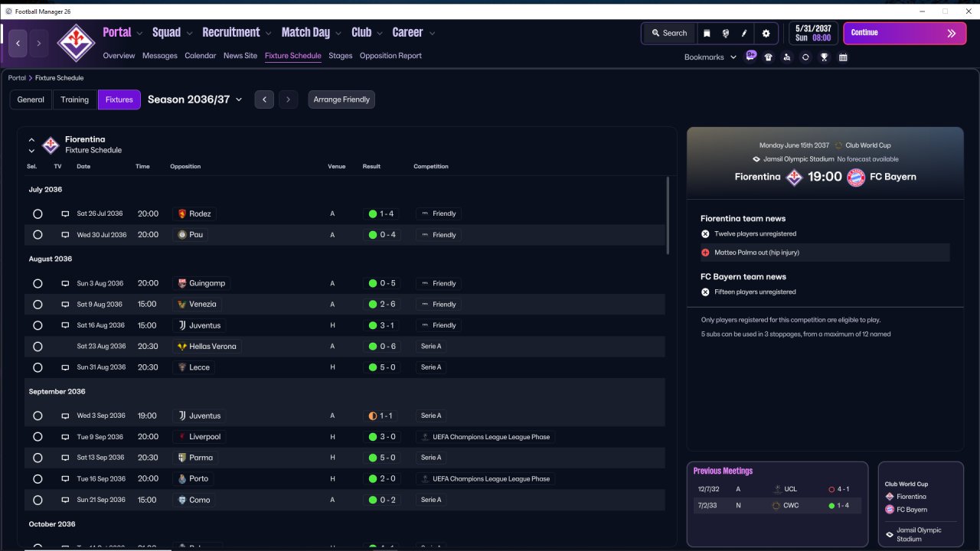Viewport: 980px width, 551px height.
Task: Select the Liverpool fixture radio button
Action: click(38, 437)
